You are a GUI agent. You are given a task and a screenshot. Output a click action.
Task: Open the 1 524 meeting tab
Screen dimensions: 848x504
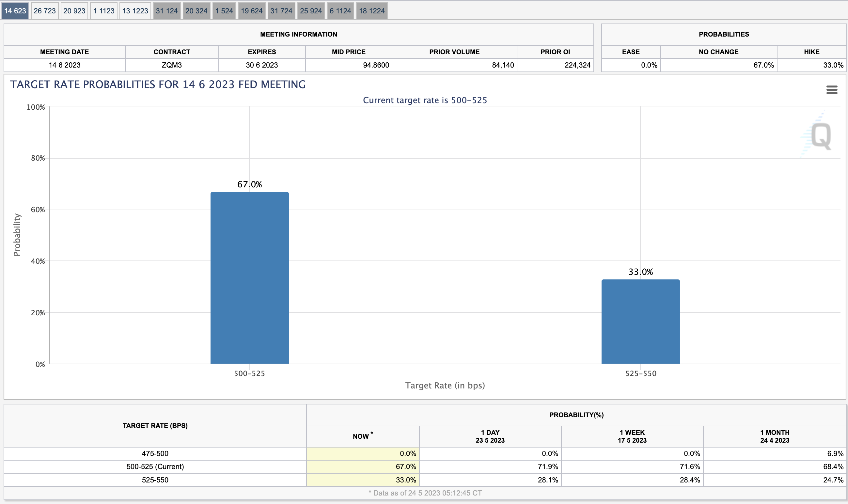224,11
